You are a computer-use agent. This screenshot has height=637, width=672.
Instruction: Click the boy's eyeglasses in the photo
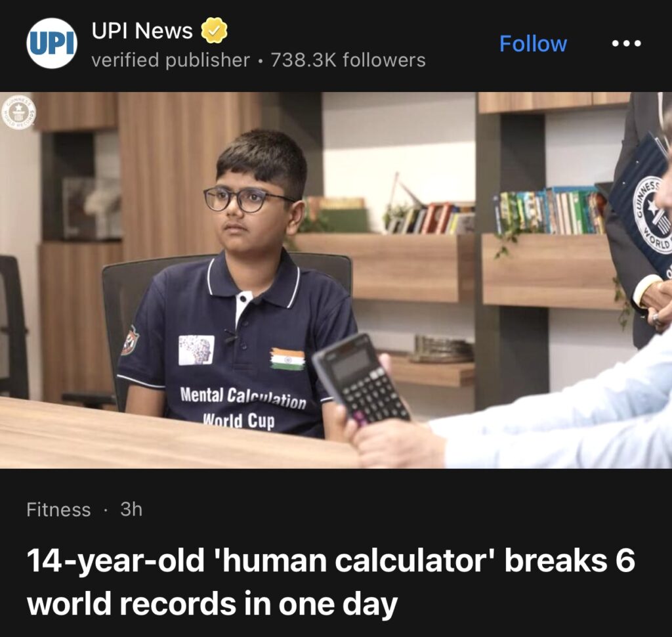coord(249,200)
